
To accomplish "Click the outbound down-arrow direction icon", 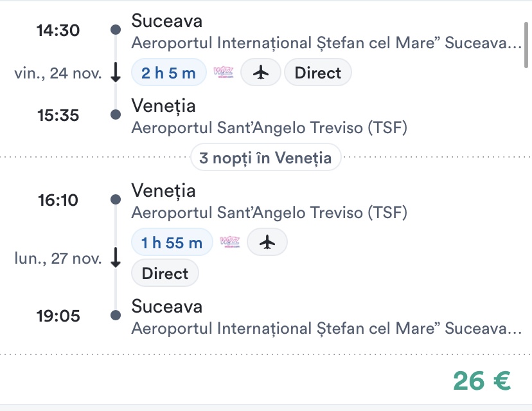I will (x=116, y=73).
